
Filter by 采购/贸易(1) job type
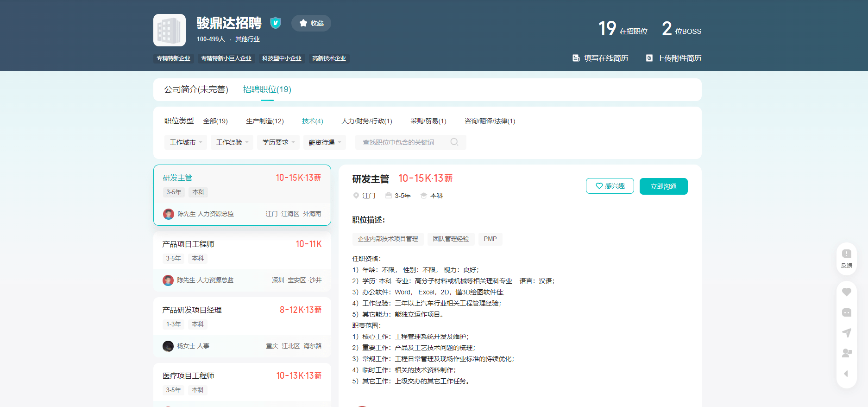[428, 121]
